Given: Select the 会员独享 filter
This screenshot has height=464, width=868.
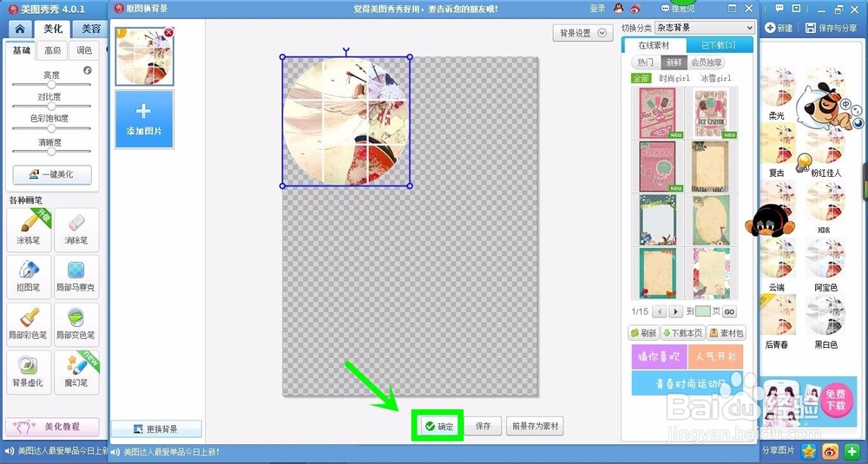Looking at the screenshot, I should pos(706,62).
